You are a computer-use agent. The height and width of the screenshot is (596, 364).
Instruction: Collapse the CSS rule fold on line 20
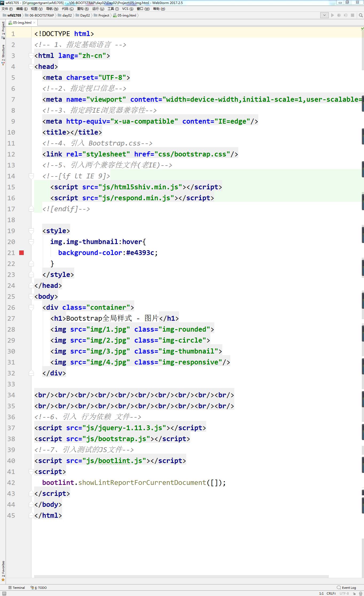(31, 242)
